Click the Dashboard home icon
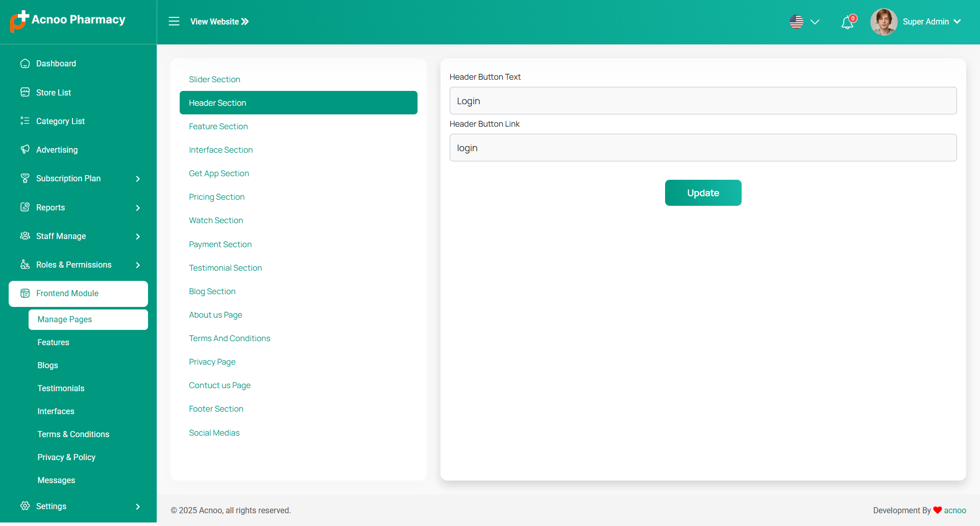The image size is (980, 526). click(x=25, y=63)
